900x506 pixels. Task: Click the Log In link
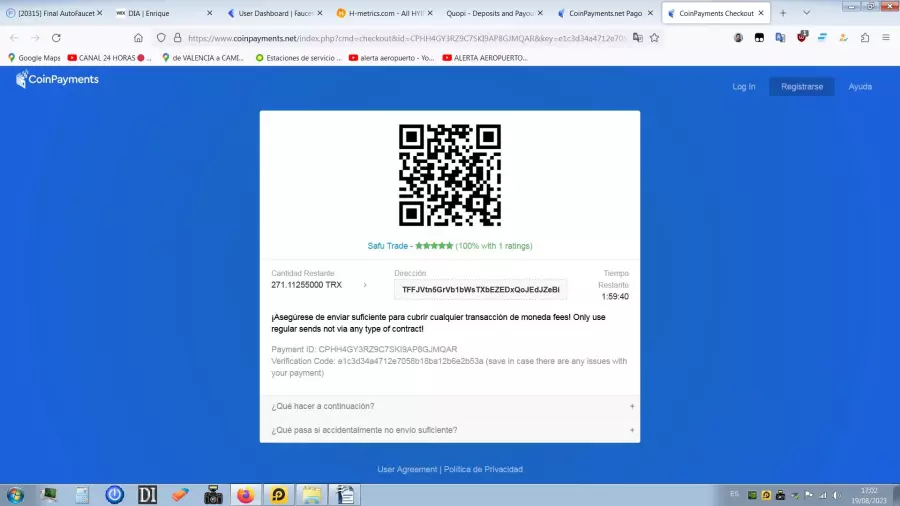tap(743, 87)
